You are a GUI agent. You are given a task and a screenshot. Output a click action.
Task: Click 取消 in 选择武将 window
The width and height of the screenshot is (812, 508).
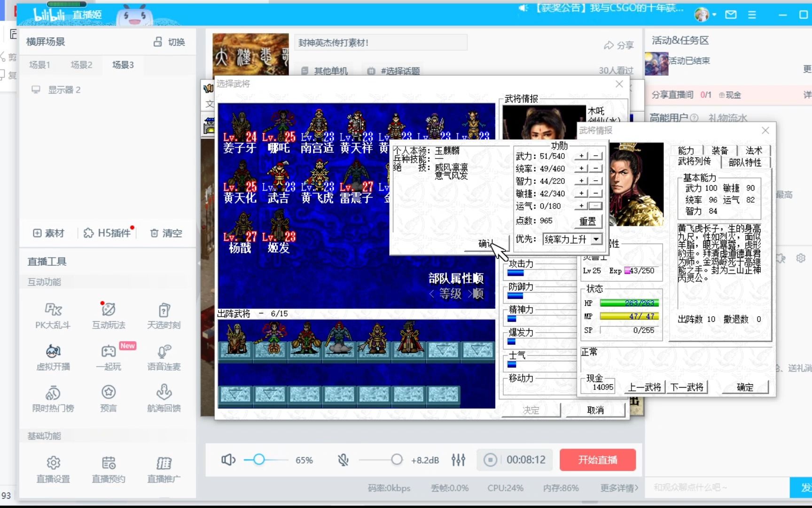point(595,410)
